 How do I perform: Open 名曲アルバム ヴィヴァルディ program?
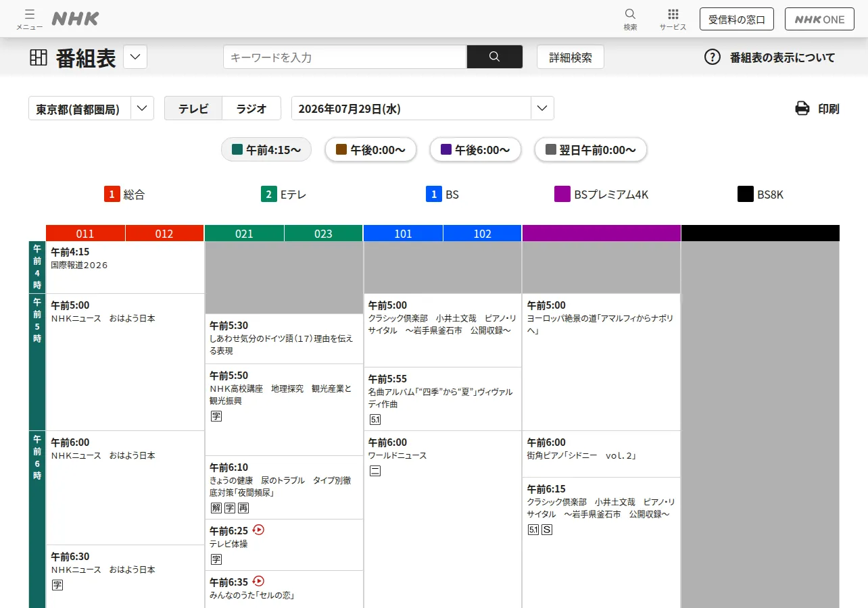click(443, 399)
